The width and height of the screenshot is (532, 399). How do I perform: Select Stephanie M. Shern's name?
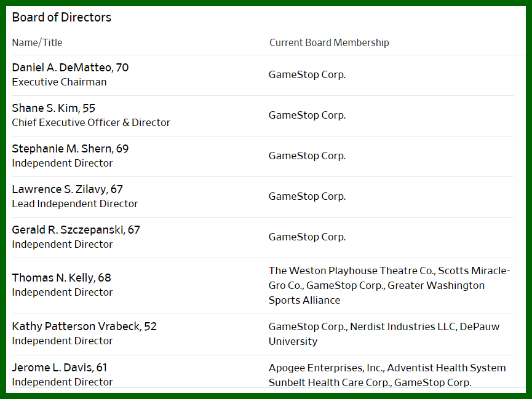point(63,149)
